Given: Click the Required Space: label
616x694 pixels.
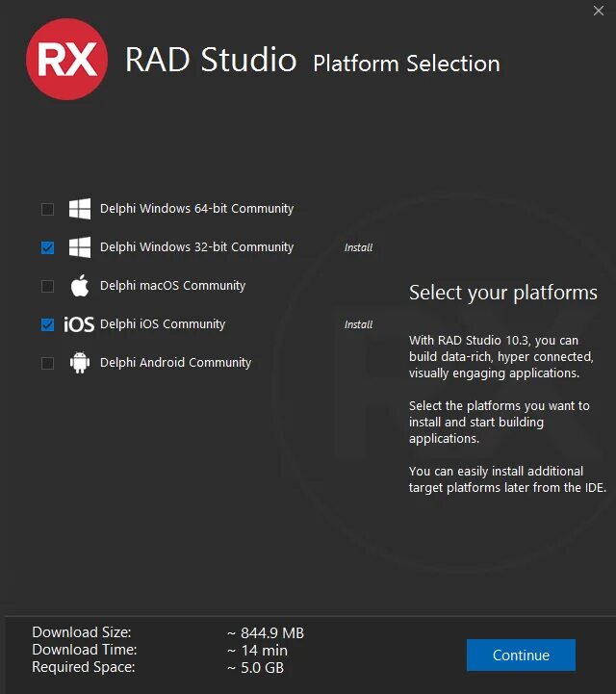Looking at the screenshot, I should tap(84, 666).
